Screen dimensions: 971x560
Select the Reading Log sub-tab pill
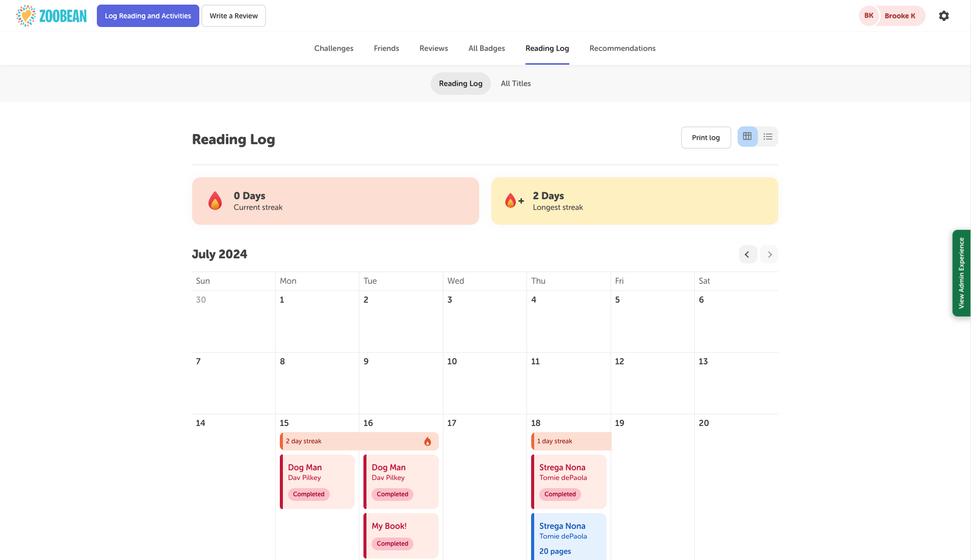(x=461, y=84)
